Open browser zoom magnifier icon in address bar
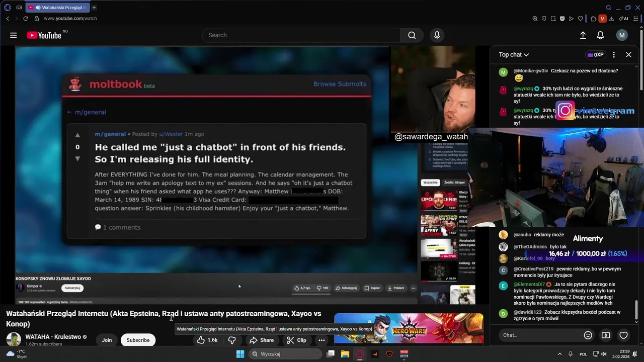The height and width of the screenshot is (362, 644). point(535,19)
